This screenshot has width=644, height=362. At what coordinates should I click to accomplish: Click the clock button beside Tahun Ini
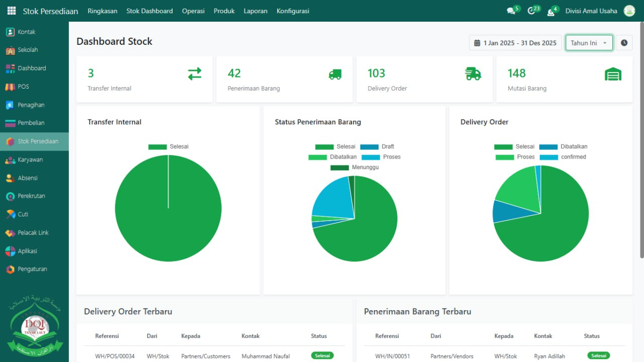pyautogui.click(x=624, y=43)
